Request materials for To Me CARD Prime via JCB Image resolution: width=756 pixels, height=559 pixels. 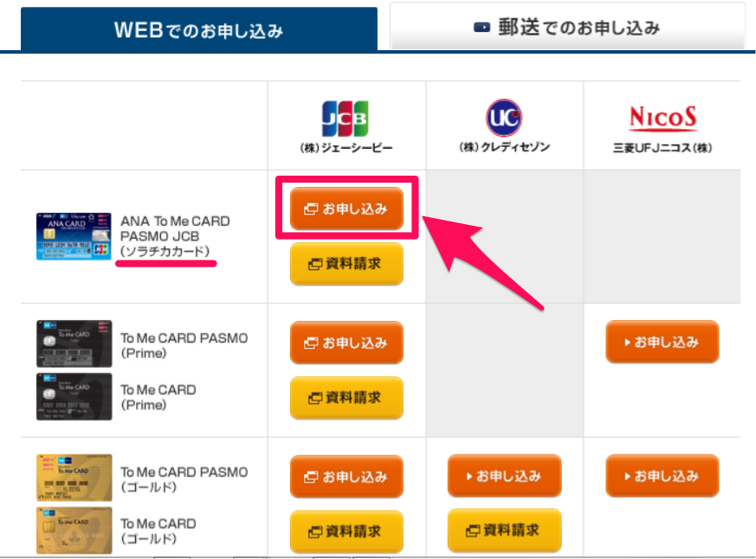coord(346,397)
